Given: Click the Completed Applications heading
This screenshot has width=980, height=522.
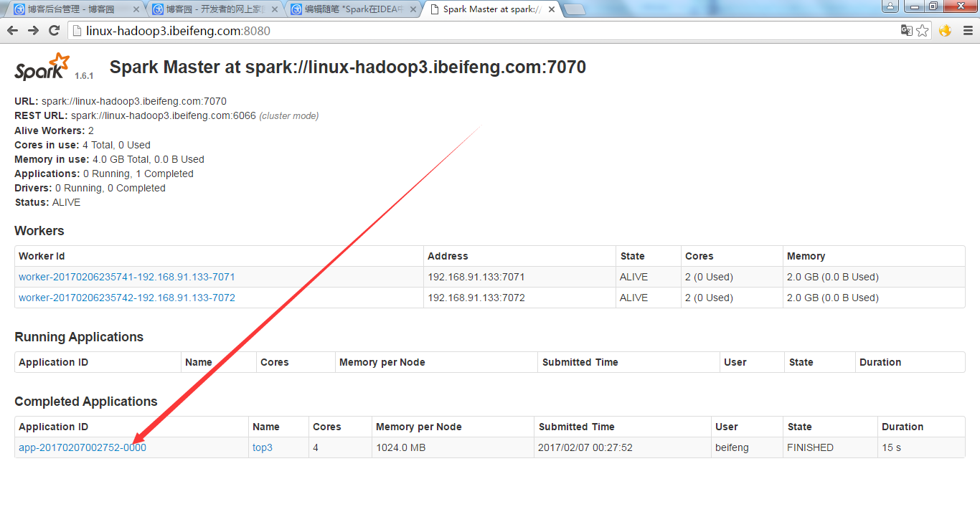Looking at the screenshot, I should [85, 402].
